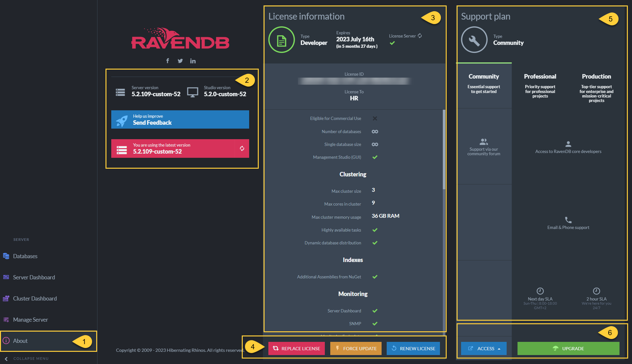Expand the Access dropdown button
632x364 pixels.
pos(484,348)
